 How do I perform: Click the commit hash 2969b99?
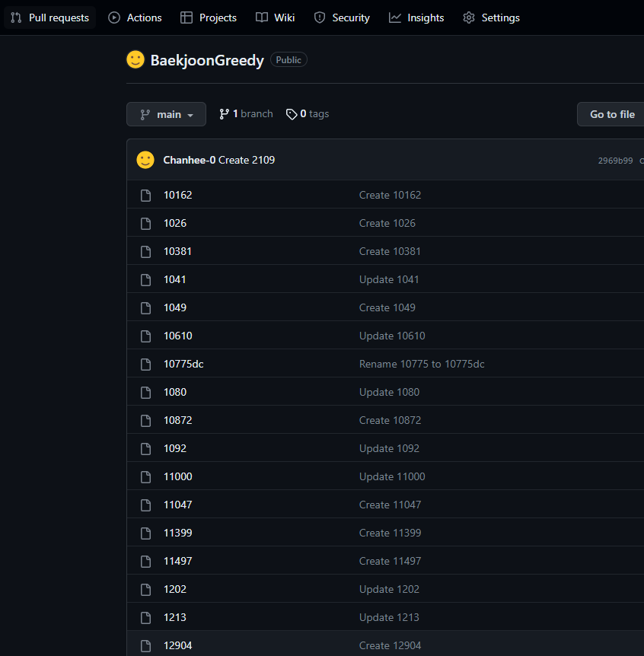click(x=615, y=161)
